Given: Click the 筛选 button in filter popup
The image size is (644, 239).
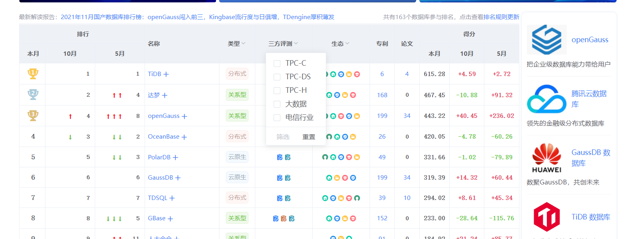Looking at the screenshot, I should click(283, 137).
